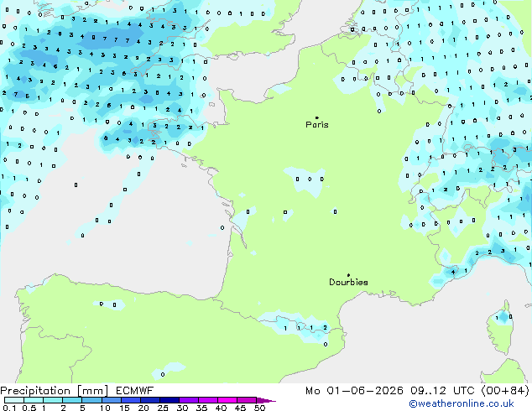Click the '(00+84)' forecast offset text
Image resolution: width=532 pixels, height=411 pixels.
tap(505, 391)
